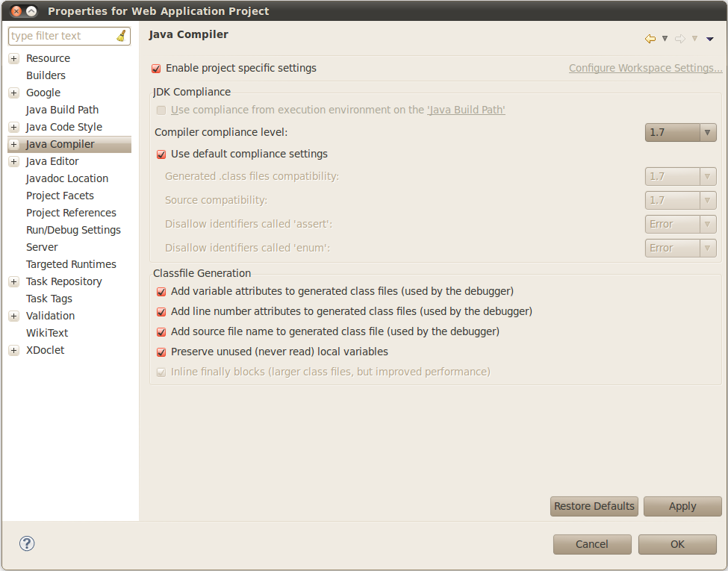The height and width of the screenshot is (571, 728).
Task: Disable project specific settings checkbox
Action: tap(156, 69)
